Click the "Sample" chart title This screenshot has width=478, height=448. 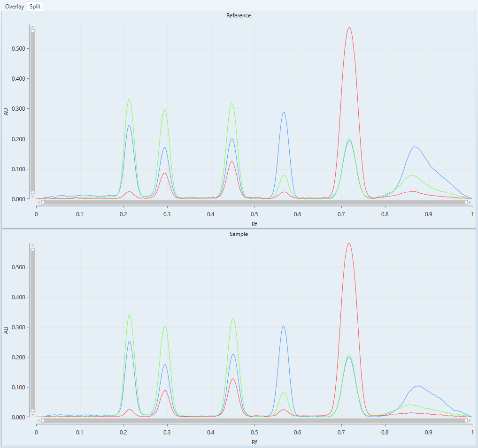239,234
